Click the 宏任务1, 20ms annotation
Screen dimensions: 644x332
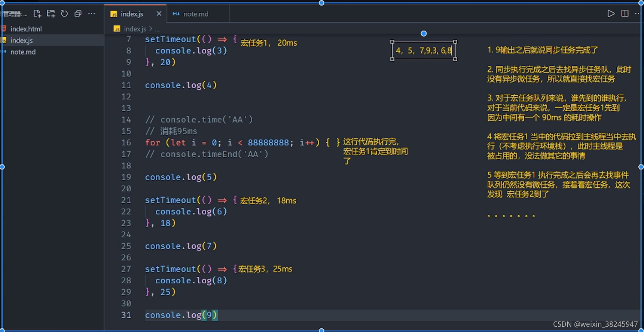[269, 43]
